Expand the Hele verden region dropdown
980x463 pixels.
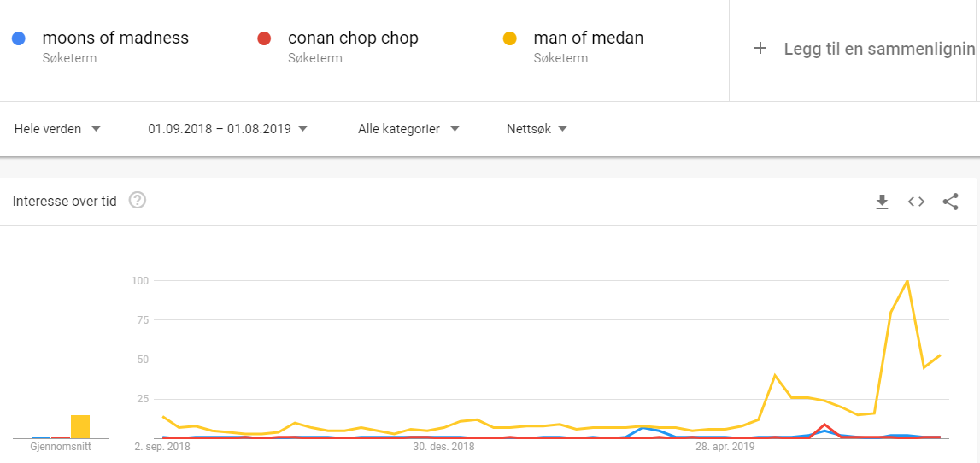point(57,129)
